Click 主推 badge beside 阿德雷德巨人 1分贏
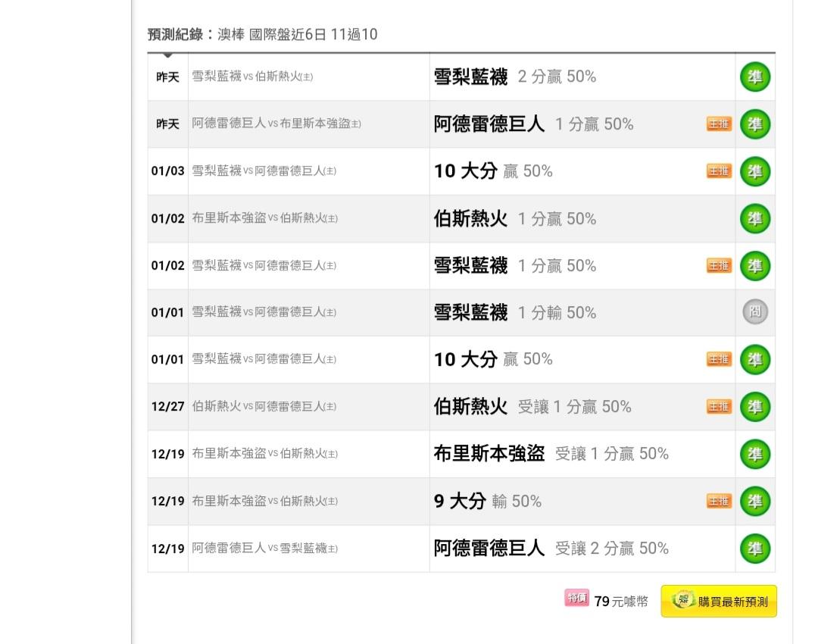This screenshot has width=818, height=644. click(x=719, y=124)
